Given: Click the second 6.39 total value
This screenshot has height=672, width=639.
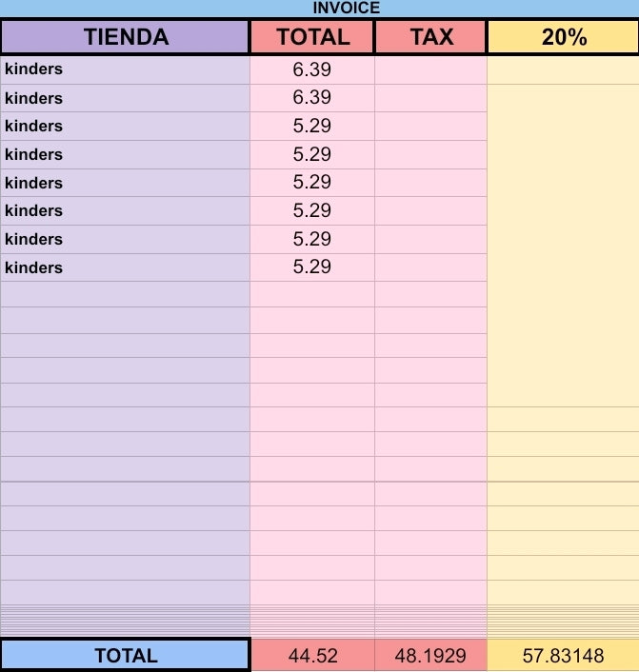Looking at the screenshot, I should click(x=312, y=98).
